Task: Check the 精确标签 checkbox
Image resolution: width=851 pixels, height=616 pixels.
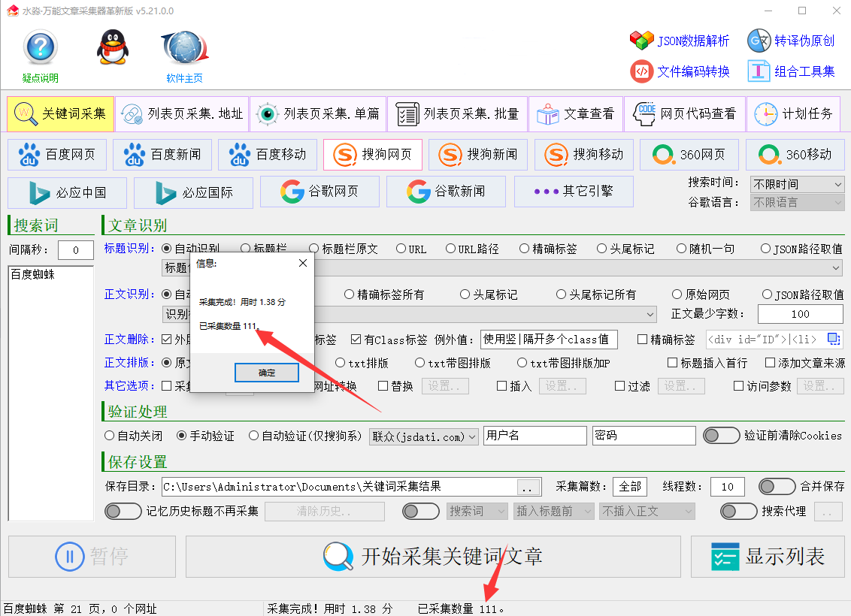Action: point(642,340)
